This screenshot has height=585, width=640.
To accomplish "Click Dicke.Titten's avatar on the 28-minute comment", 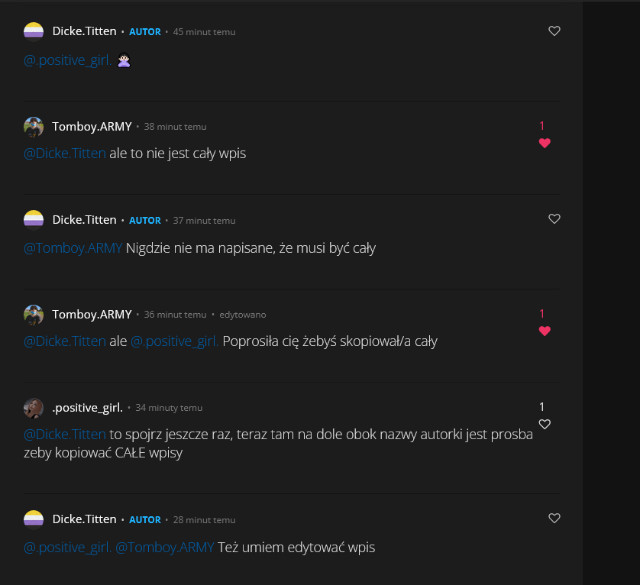I will tap(34, 519).
